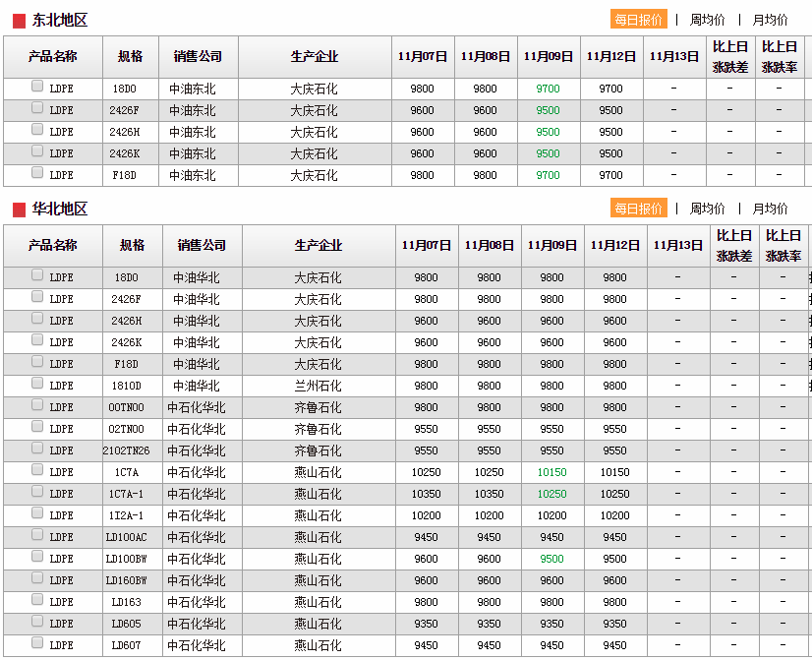Check the LD607 row checkbox

tap(36, 643)
